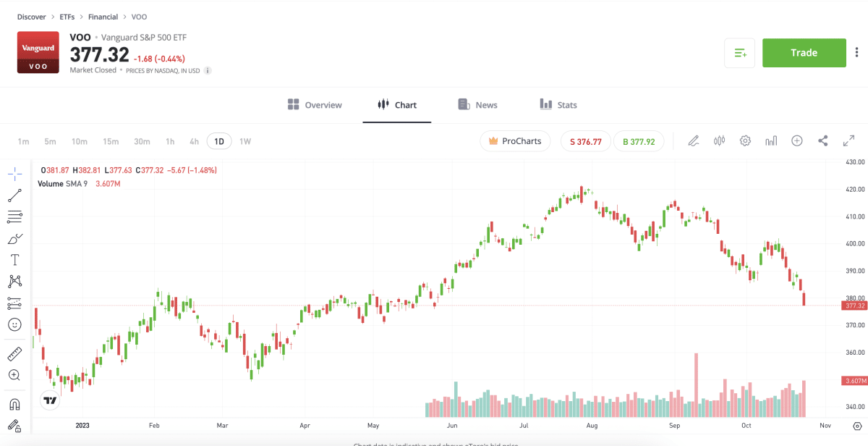Toggle fullscreen chart view
The image size is (868, 446).
point(848,140)
